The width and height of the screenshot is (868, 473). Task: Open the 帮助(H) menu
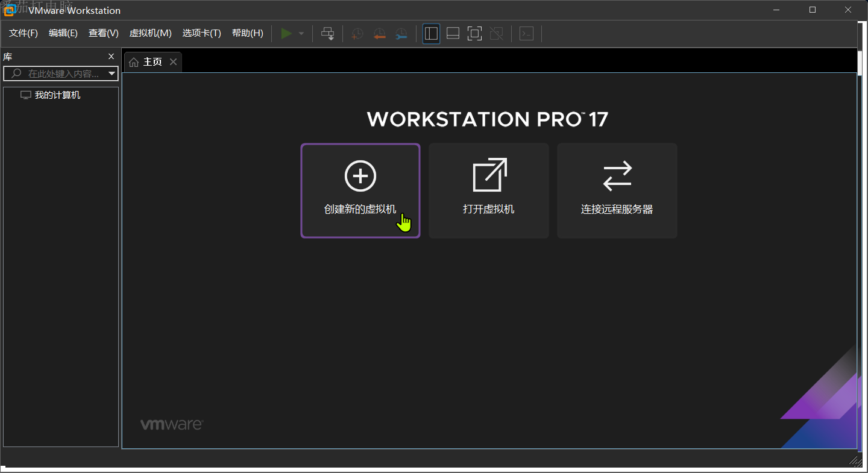248,33
